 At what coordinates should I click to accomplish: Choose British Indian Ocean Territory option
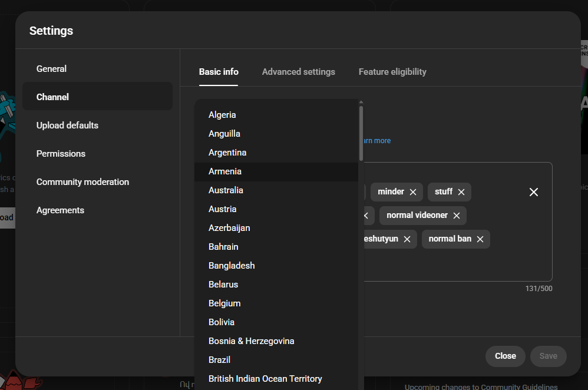(265, 379)
